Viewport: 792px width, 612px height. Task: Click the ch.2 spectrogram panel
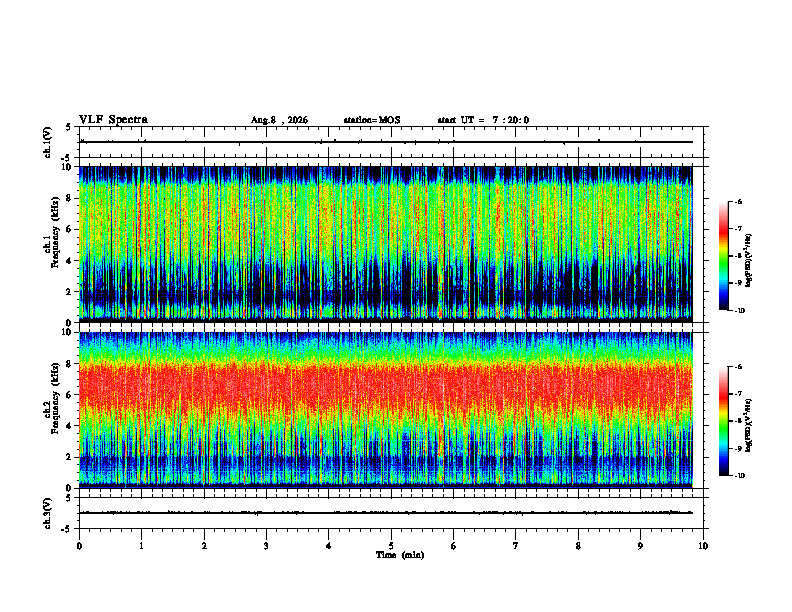(x=386, y=410)
